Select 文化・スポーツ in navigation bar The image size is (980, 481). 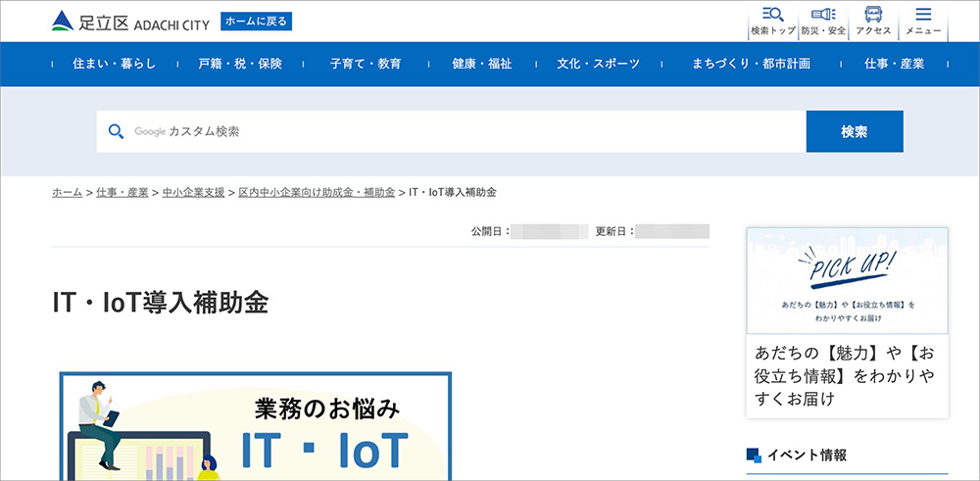[598, 64]
